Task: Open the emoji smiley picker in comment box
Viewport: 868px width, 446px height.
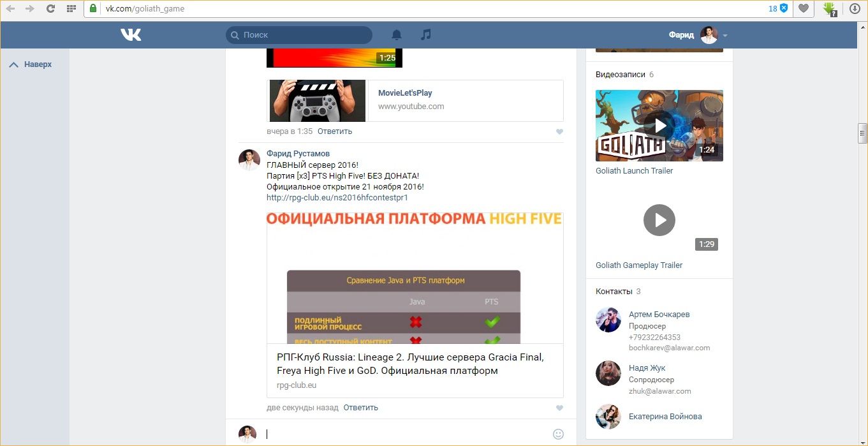Action: tap(558, 434)
